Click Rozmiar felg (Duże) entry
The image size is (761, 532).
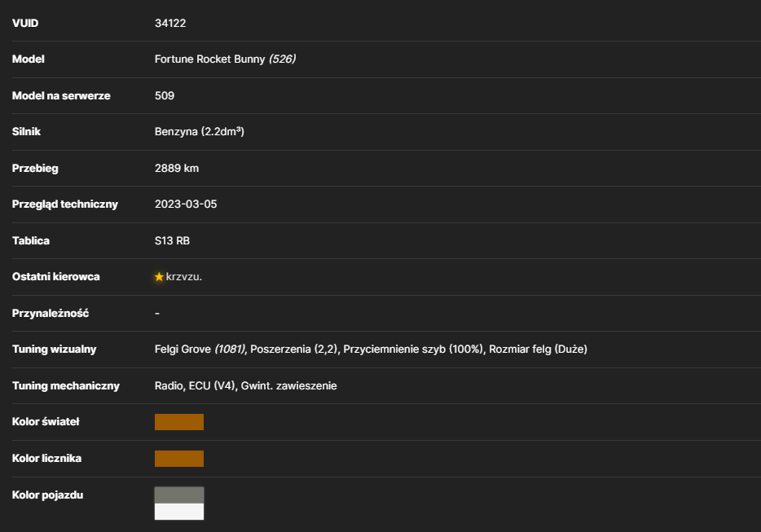coord(539,350)
